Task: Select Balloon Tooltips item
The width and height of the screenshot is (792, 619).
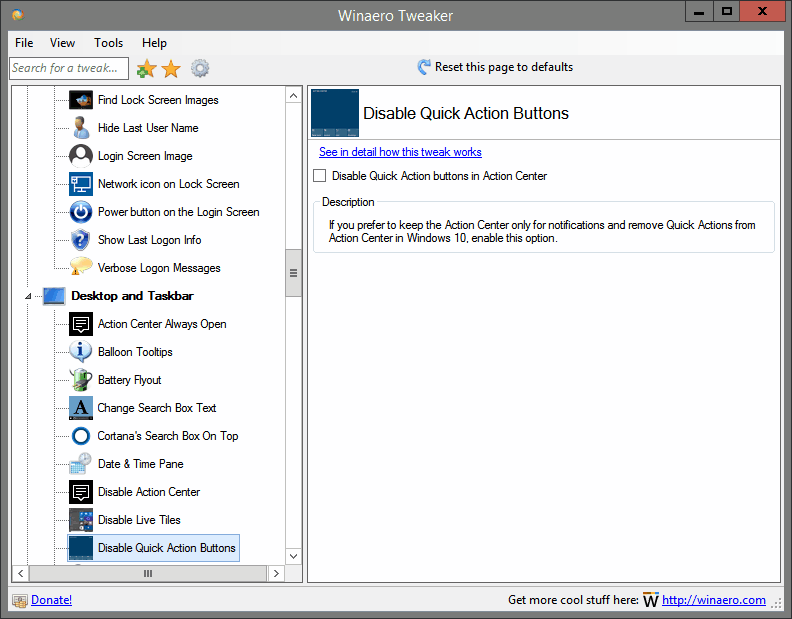Action: pyautogui.click(x=135, y=352)
